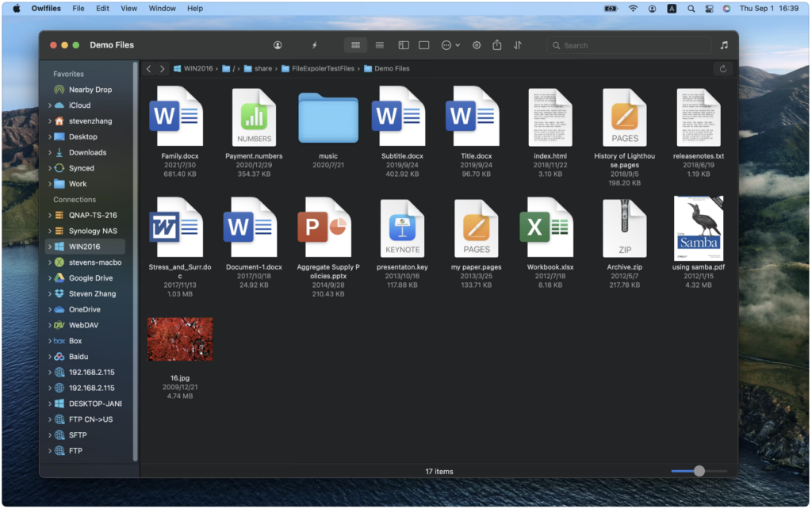Expand the WebDAV connection

pos(50,325)
